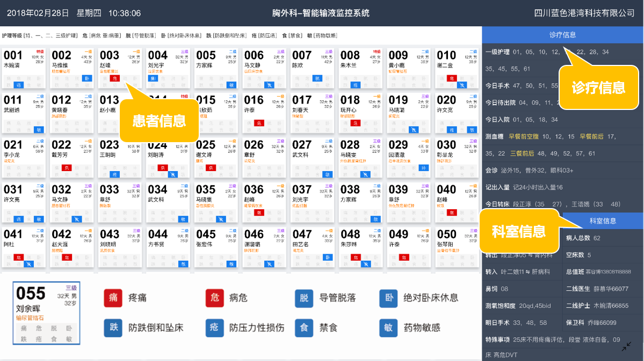
Task: Click the 测血糖 row
Action: click(x=563, y=145)
